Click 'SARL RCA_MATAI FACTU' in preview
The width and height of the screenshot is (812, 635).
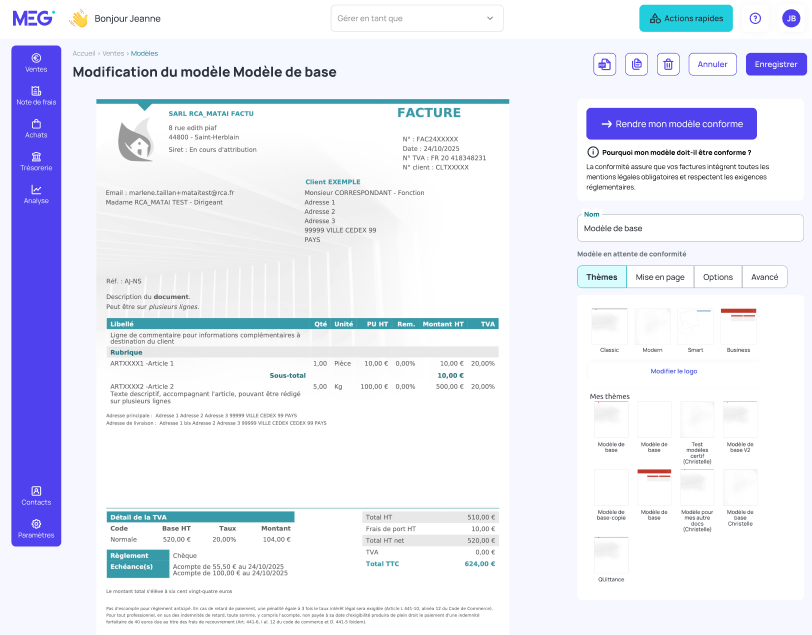click(x=211, y=113)
